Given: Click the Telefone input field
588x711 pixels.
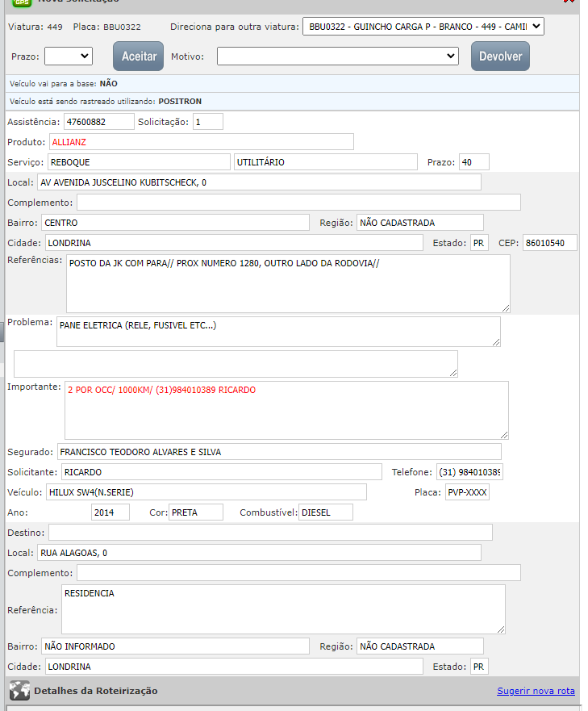Looking at the screenshot, I should (x=469, y=472).
